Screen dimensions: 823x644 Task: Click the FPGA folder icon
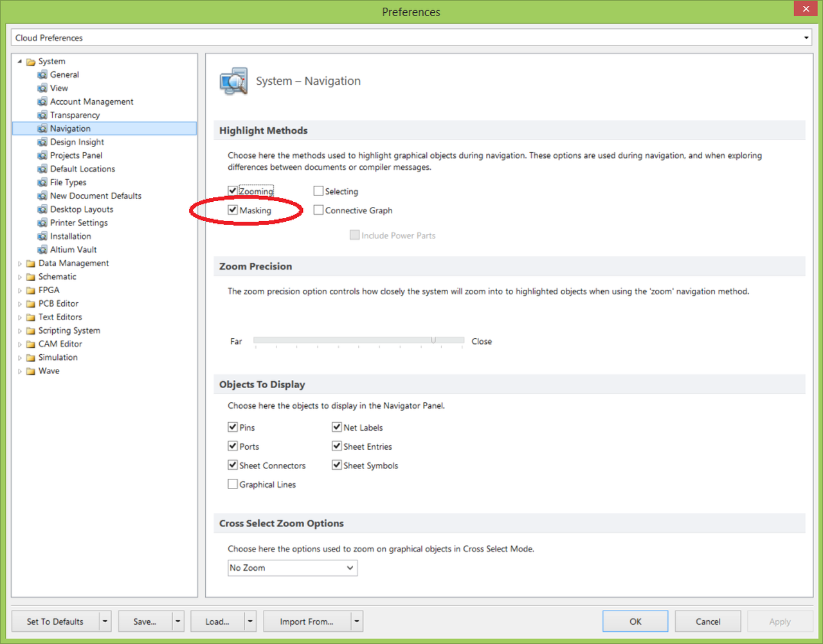point(30,291)
